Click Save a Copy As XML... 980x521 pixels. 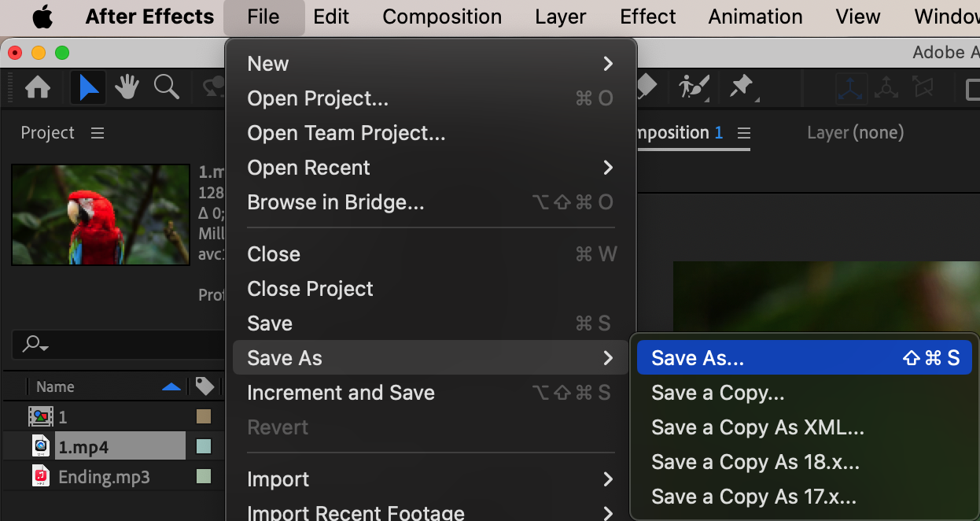(x=757, y=427)
